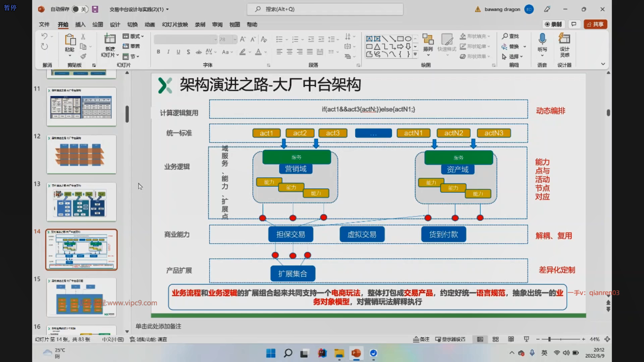The width and height of the screenshot is (644, 362).
Task: Click the Record button at top right
Action: 553,24
